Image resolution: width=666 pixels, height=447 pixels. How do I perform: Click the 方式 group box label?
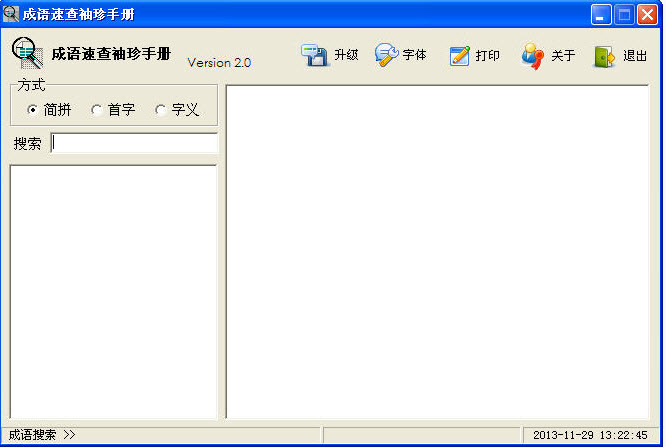point(31,85)
